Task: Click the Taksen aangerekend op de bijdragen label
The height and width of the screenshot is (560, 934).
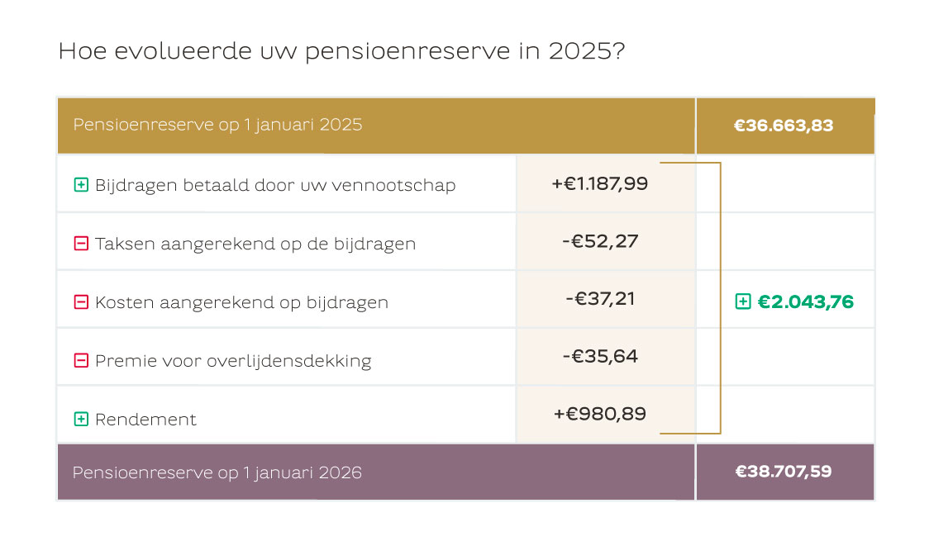Action: [255, 244]
